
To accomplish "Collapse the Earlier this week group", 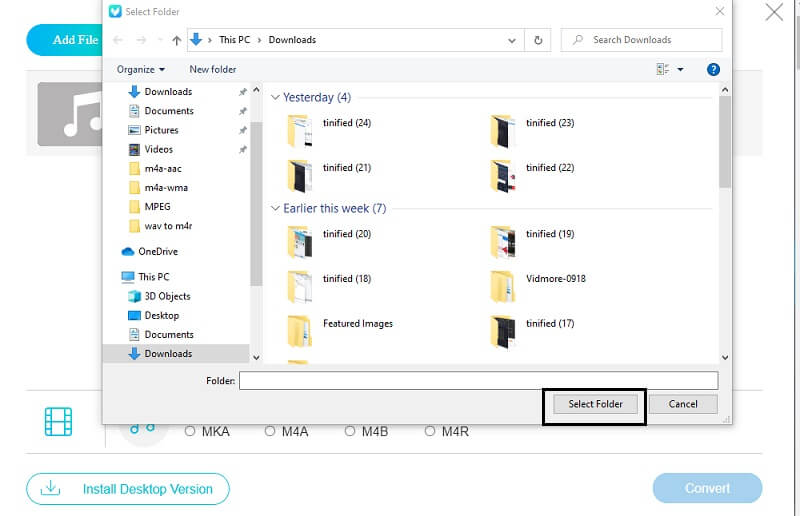I will tap(275, 209).
